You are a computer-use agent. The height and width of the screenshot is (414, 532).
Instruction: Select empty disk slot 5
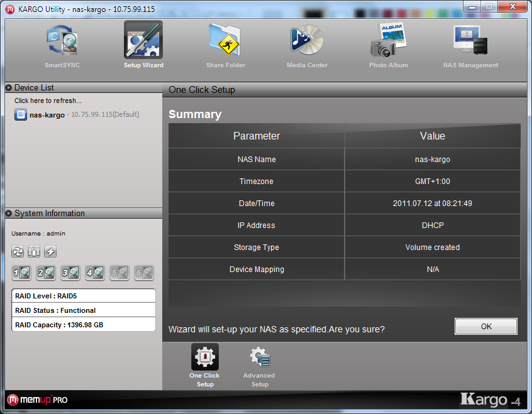tap(119, 273)
